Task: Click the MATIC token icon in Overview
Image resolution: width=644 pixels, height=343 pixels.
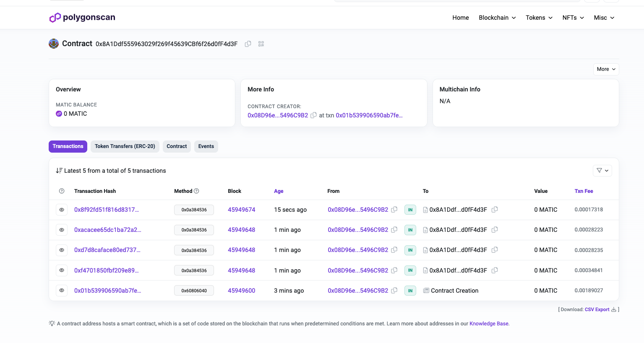Action: pyautogui.click(x=59, y=114)
